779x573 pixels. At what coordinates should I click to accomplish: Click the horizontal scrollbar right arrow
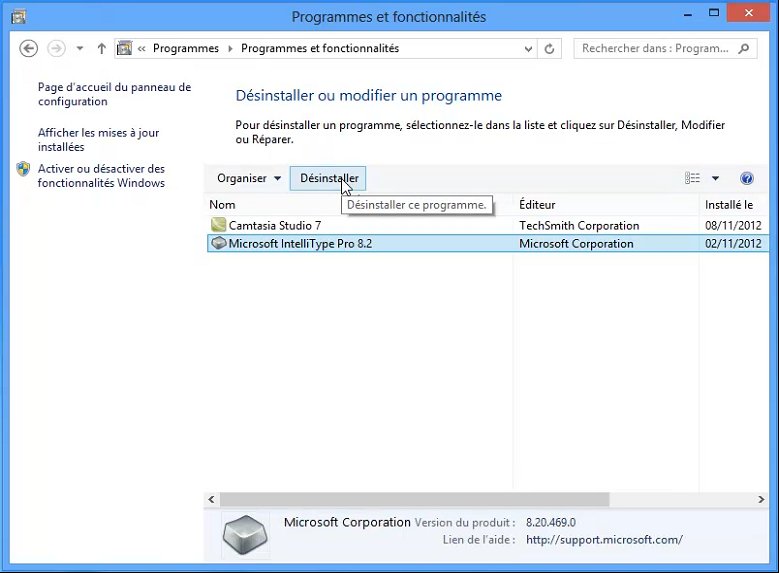point(761,499)
